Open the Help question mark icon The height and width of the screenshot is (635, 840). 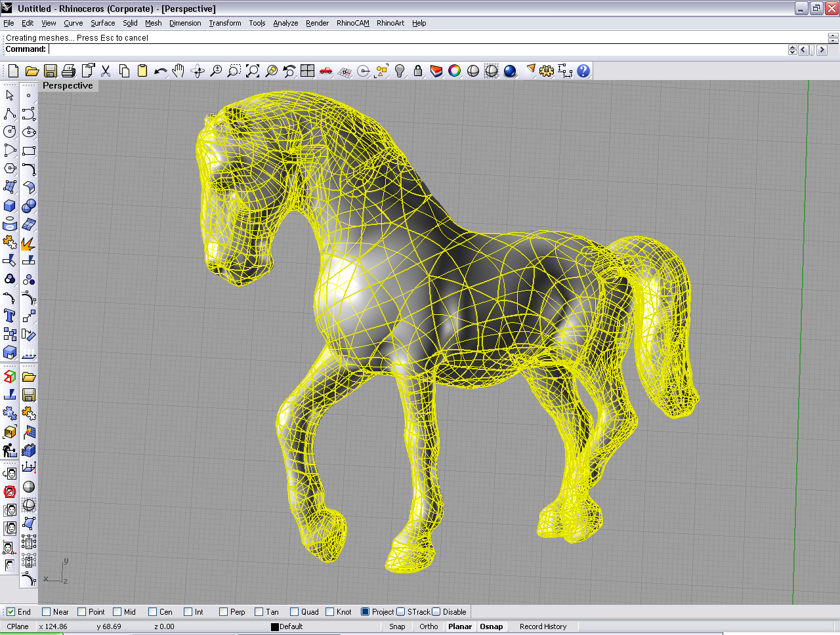(583, 71)
